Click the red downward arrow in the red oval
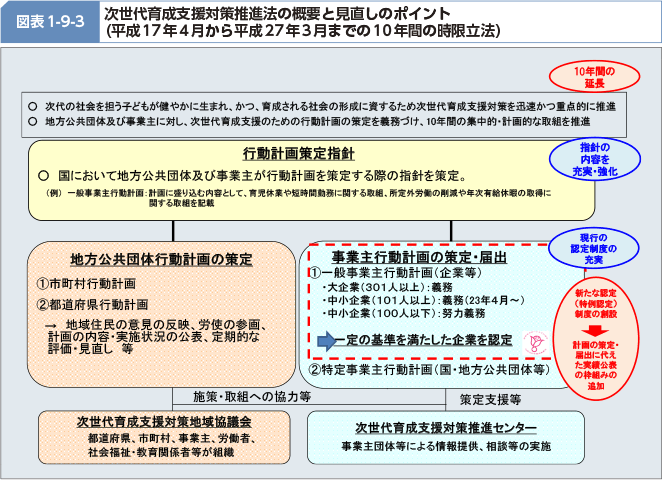Screen dimensions: 662x480 tap(594, 328)
